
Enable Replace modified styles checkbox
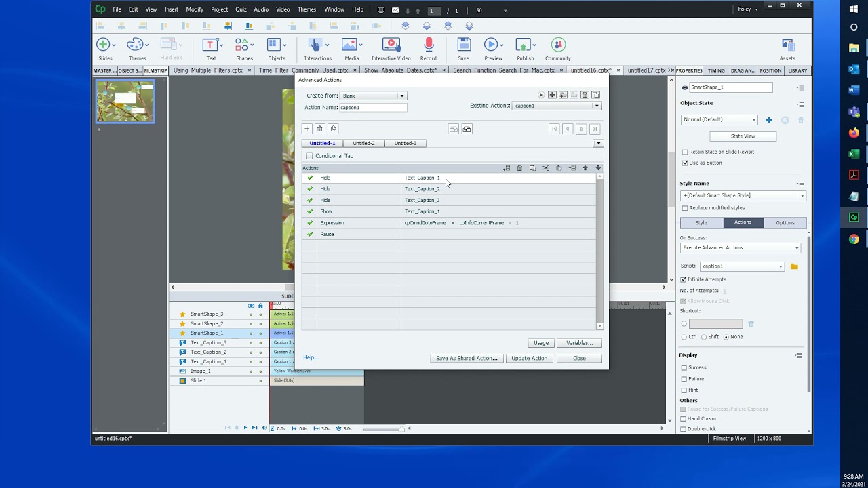[x=684, y=208]
